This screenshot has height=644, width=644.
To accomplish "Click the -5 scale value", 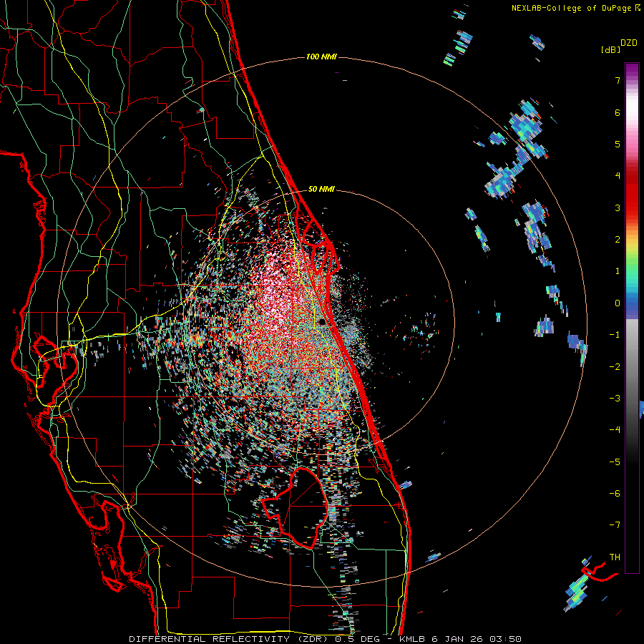I will (x=615, y=462).
